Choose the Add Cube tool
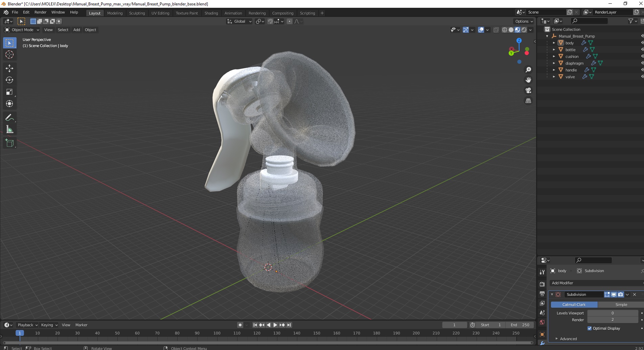 pos(9,143)
